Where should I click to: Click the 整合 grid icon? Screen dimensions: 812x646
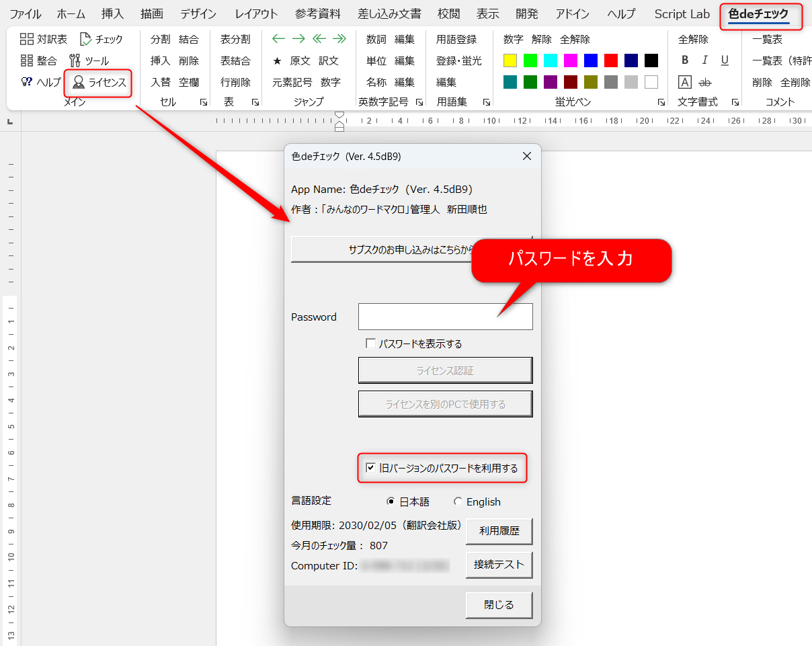(x=27, y=61)
